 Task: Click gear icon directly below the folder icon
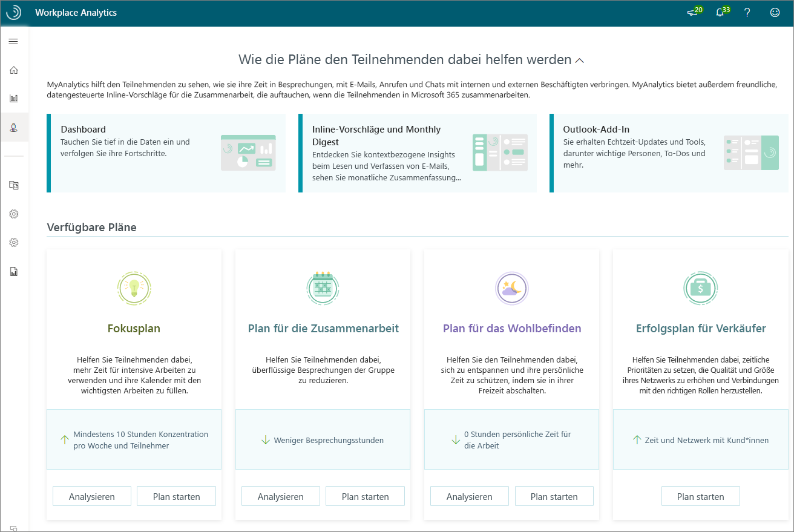click(13, 214)
